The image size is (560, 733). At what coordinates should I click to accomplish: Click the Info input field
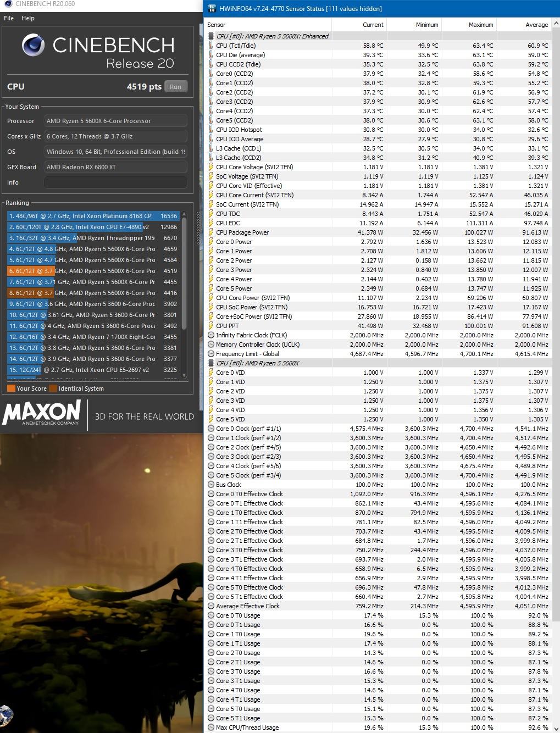click(115, 182)
